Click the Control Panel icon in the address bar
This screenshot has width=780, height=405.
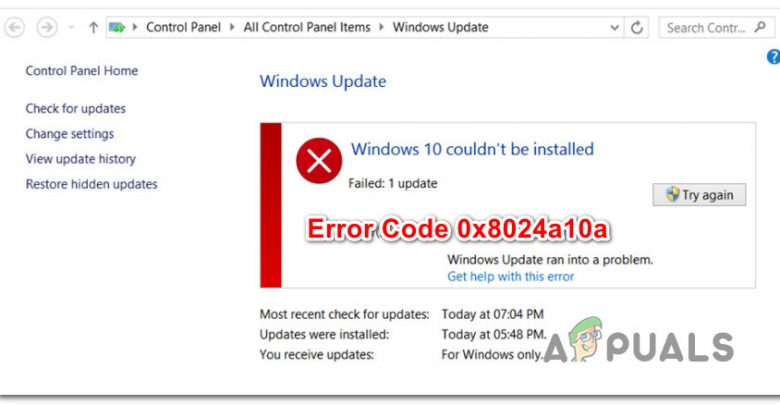[x=117, y=27]
